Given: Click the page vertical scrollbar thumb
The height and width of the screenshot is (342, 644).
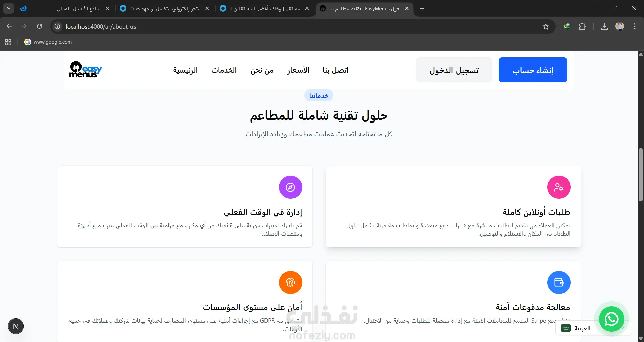Looking at the screenshot, I should point(641,174).
